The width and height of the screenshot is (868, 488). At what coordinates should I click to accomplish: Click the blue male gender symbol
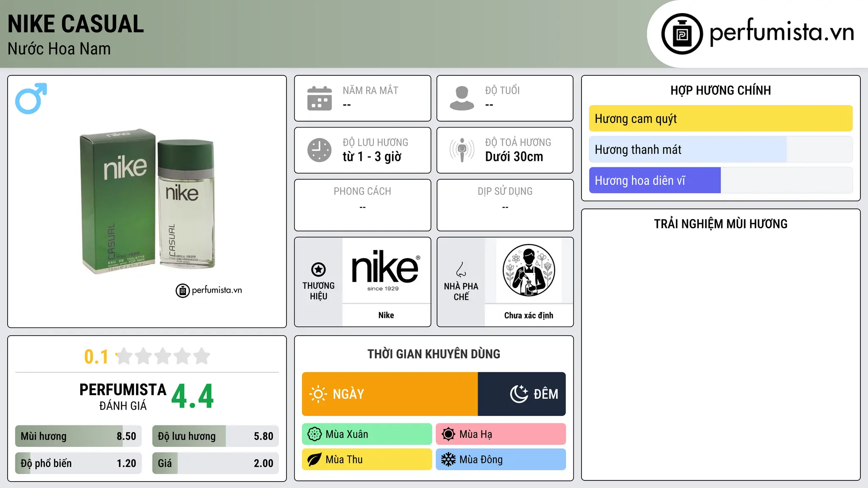coord(31,98)
